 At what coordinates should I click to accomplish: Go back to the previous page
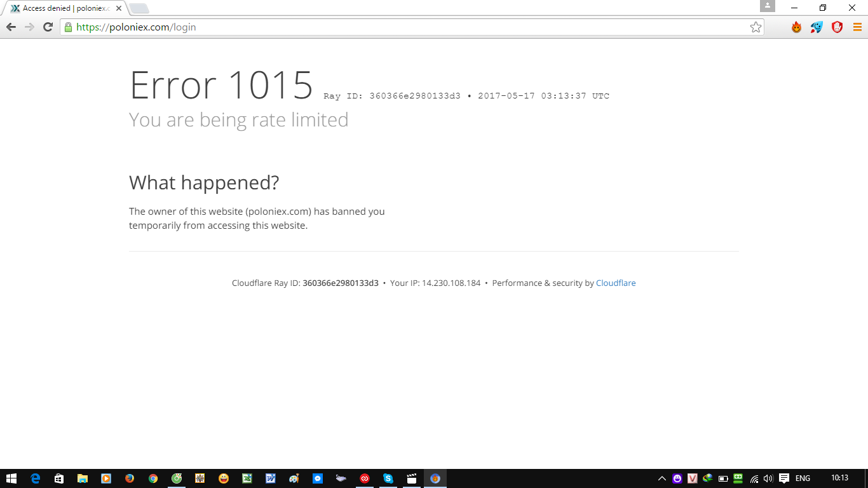coord(11,27)
